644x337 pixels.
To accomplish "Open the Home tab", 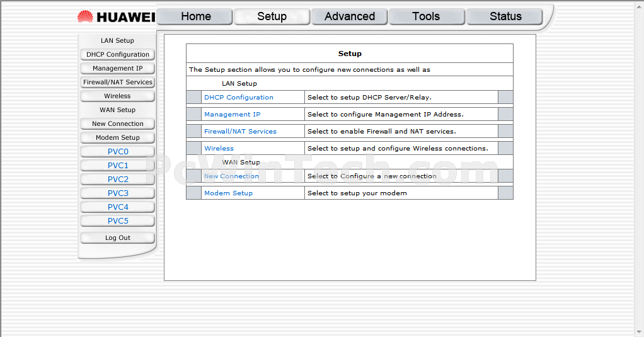I will point(195,17).
